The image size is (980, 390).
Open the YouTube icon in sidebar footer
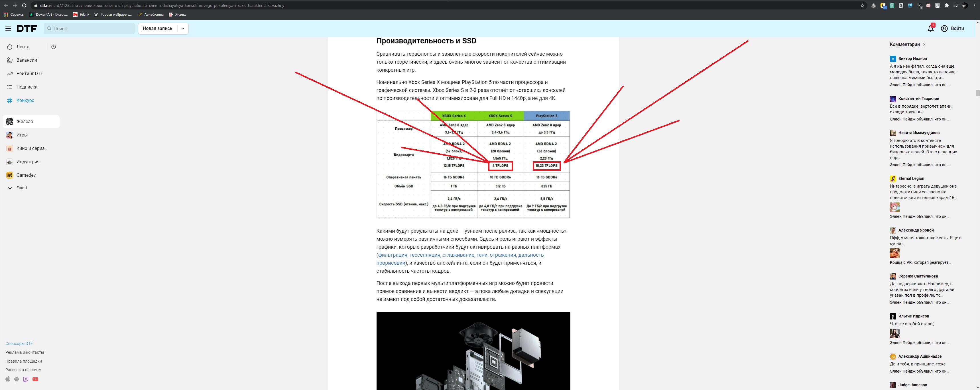35,379
